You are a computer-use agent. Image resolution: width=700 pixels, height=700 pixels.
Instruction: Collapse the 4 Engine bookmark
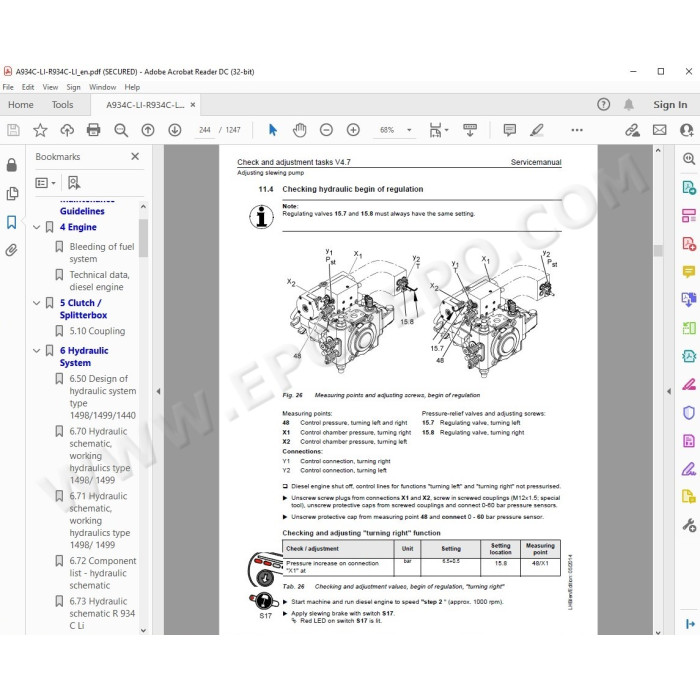37,227
